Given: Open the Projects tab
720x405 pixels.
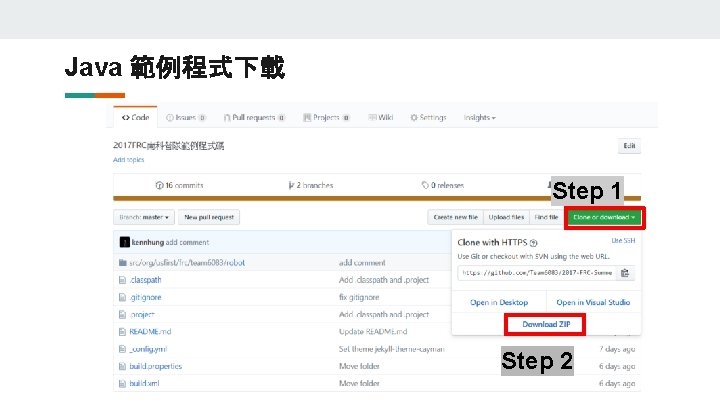Looking at the screenshot, I should tap(326, 118).
